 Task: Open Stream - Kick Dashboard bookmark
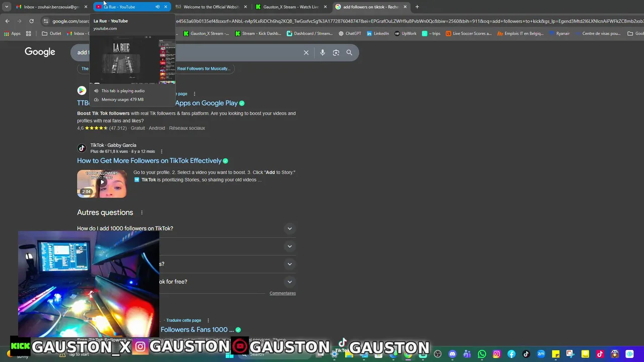258,34
